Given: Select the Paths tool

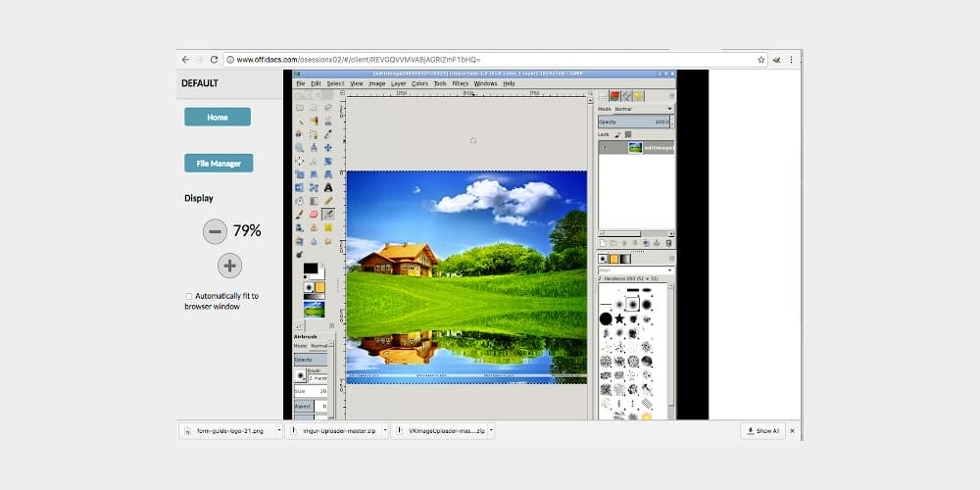Looking at the screenshot, I should coord(314,133).
